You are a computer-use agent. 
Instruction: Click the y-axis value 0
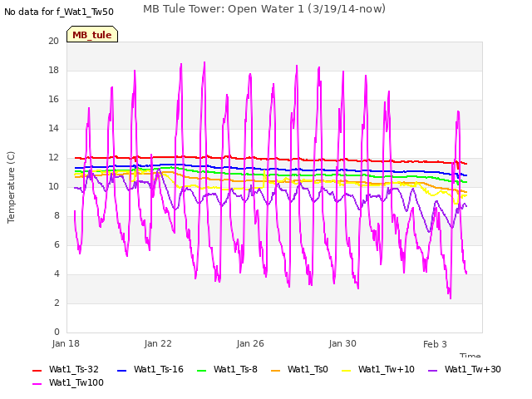pyautogui.click(x=57, y=332)
